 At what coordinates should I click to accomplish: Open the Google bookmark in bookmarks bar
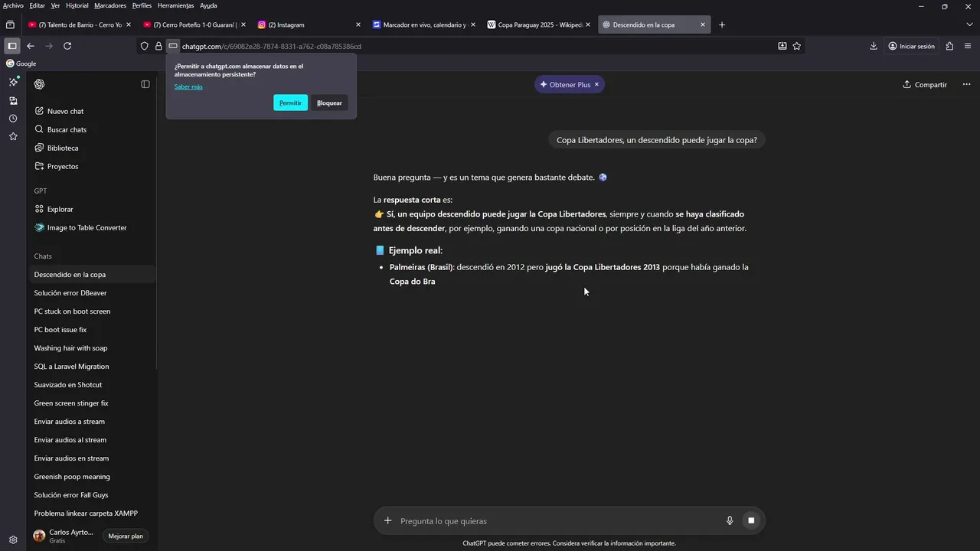point(21,64)
